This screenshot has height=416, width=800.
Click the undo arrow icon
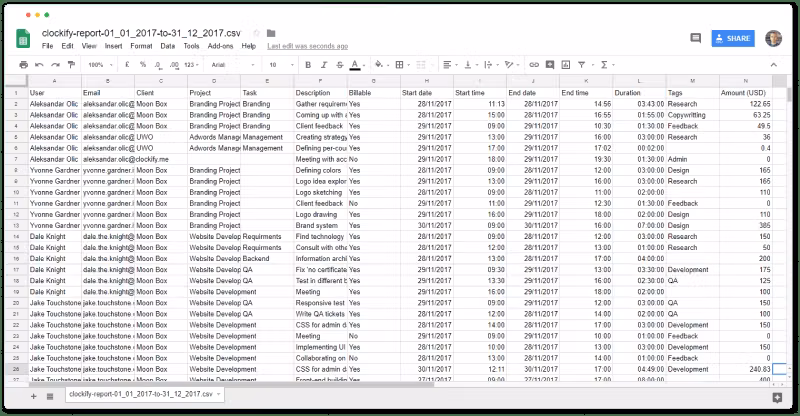[40, 64]
